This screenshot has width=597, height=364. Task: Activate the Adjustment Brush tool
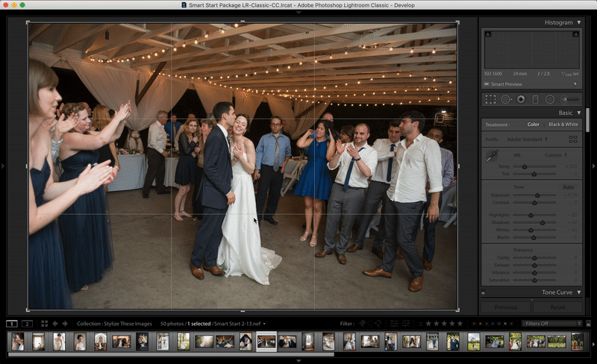tap(570, 99)
